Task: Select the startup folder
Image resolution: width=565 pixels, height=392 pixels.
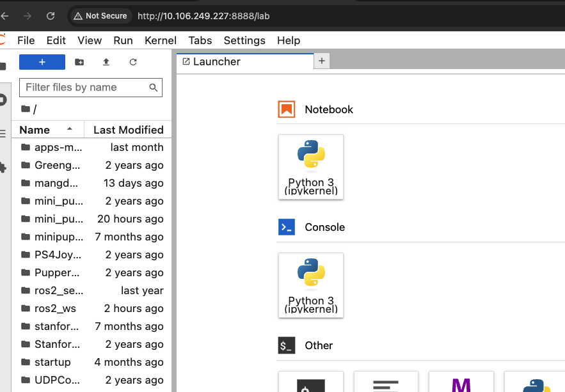Action: tap(52, 362)
